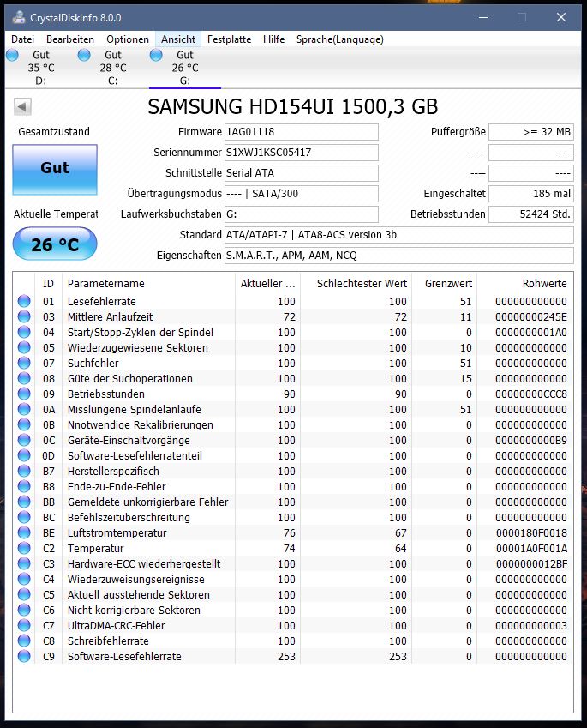Viewport: 587px width, 728px height.
Task: Select raw value 00001A0F001A
Action: tap(531, 548)
